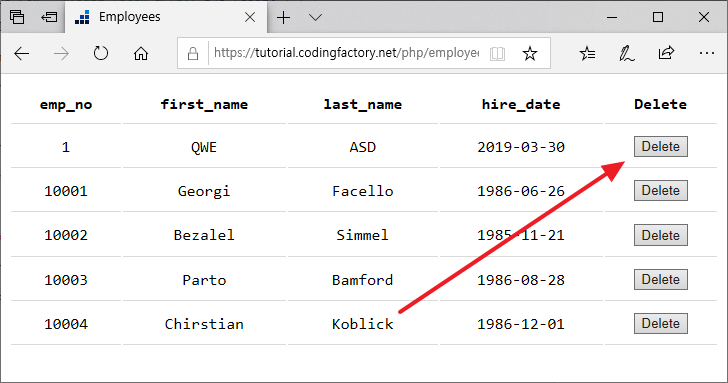Select hire date 1986-12-01 cell

tap(521, 324)
